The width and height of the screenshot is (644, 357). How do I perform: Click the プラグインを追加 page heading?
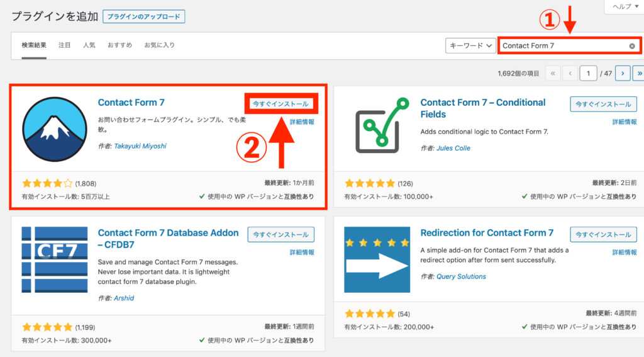pos(55,16)
